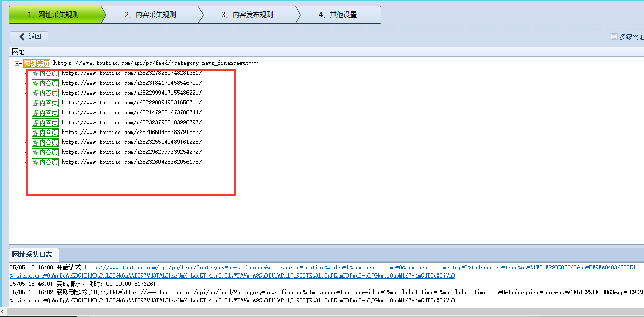Select URL text ending a6823260428362056195/

132,162
